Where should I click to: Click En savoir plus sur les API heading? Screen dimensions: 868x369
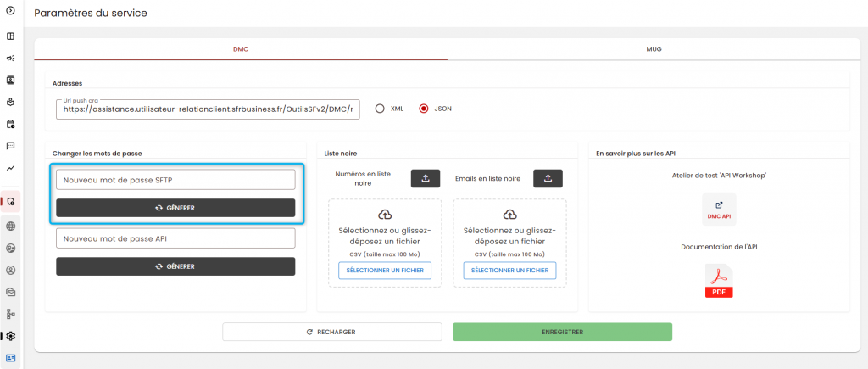[634, 153]
